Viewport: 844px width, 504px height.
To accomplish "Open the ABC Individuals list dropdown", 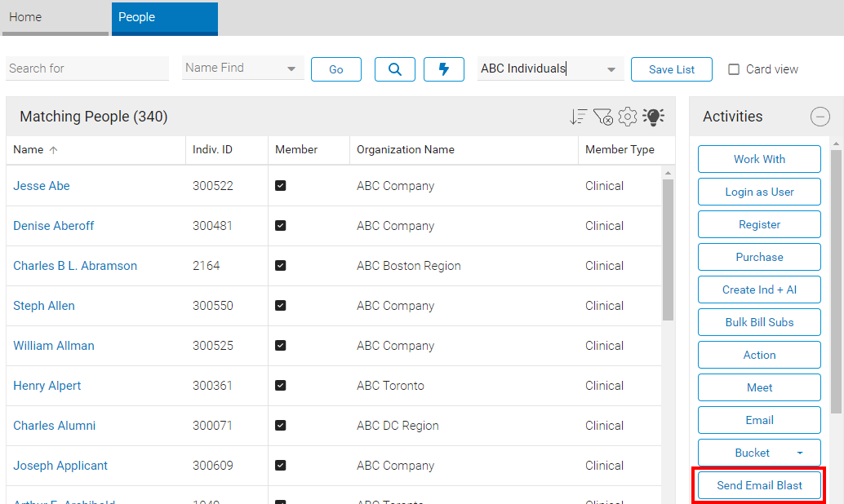I will 611,69.
